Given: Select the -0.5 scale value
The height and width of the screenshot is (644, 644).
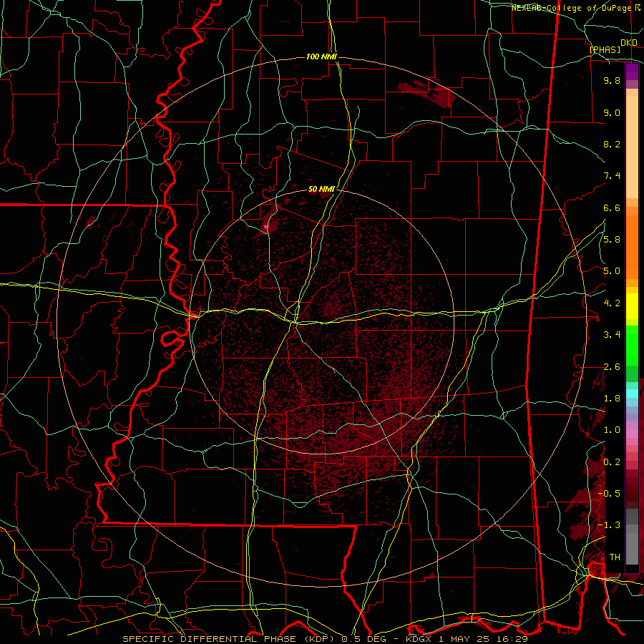Looking at the screenshot, I should [x=609, y=494].
